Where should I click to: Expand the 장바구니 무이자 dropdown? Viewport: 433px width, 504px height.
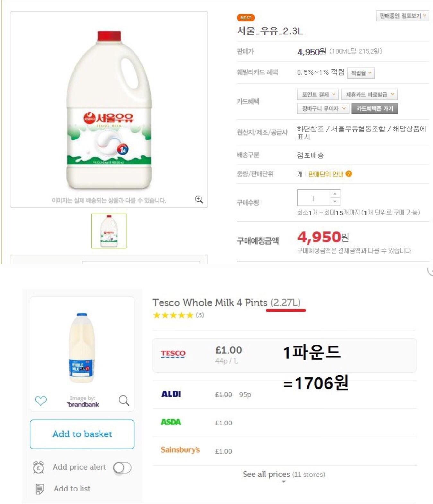(323, 109)
